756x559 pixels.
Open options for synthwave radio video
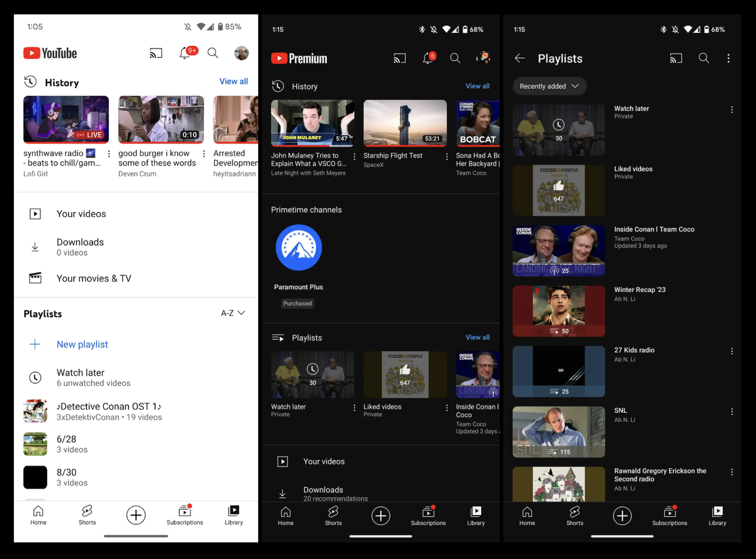[109, 154]
